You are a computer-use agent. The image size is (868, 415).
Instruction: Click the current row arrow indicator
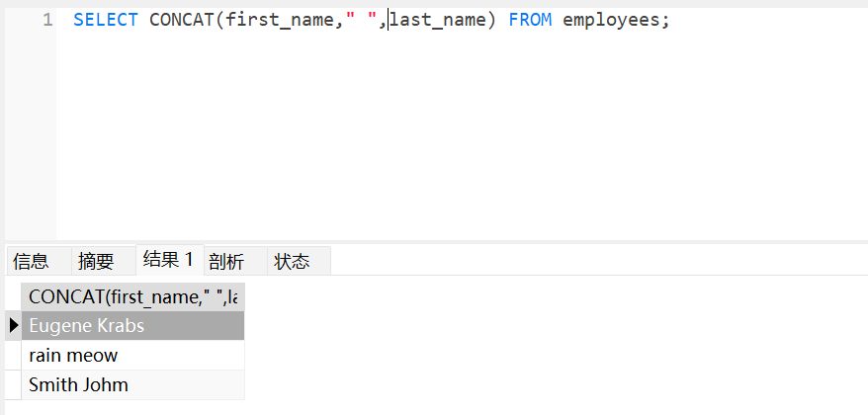[14, 325]
